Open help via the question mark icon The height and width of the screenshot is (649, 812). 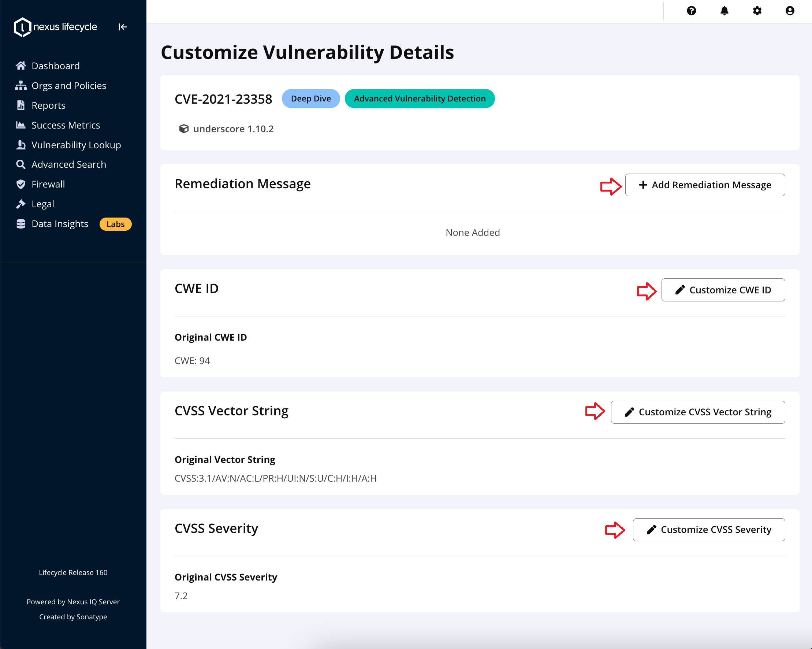tap(691, 11)
